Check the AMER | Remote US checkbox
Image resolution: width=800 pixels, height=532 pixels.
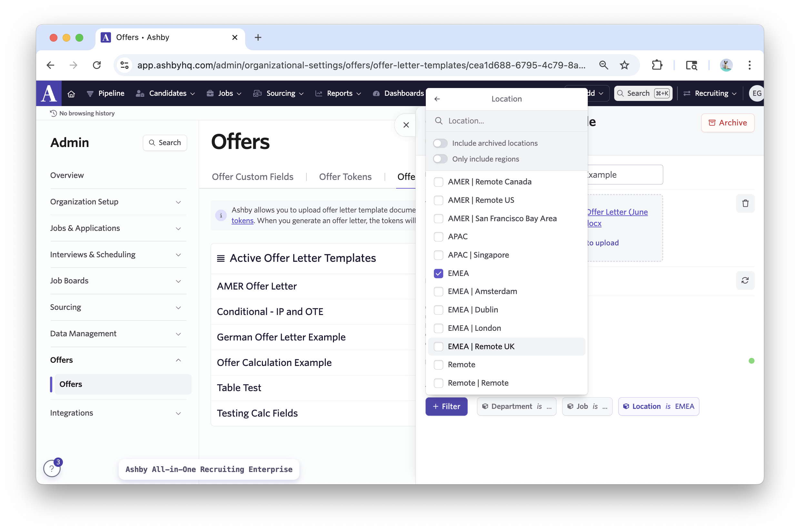(x=438, y=200)
